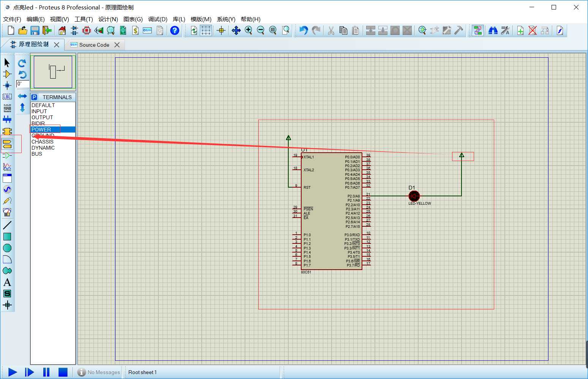Select the CHASSIS terminal

click(x=53, y=142)
